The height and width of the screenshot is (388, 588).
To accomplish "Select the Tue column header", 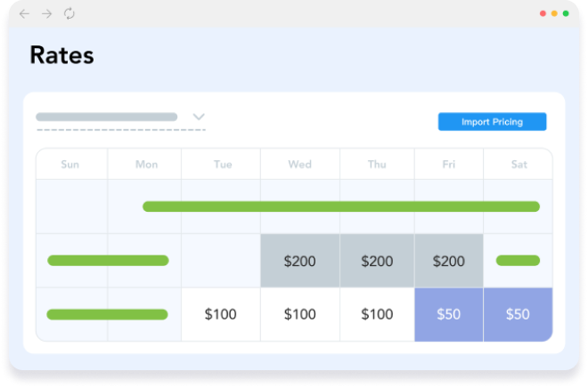I will coord(223,165).
